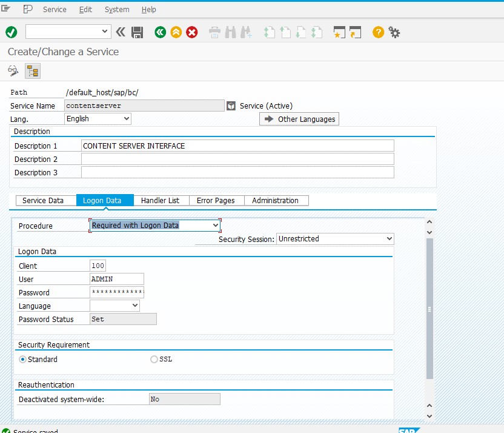Save the service with the floppy disk icon

click(x=138, y=33)
